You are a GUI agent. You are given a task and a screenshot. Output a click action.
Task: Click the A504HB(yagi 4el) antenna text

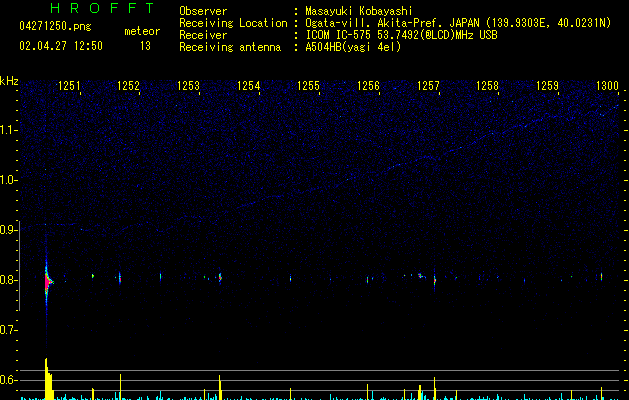tap(353, 47)
